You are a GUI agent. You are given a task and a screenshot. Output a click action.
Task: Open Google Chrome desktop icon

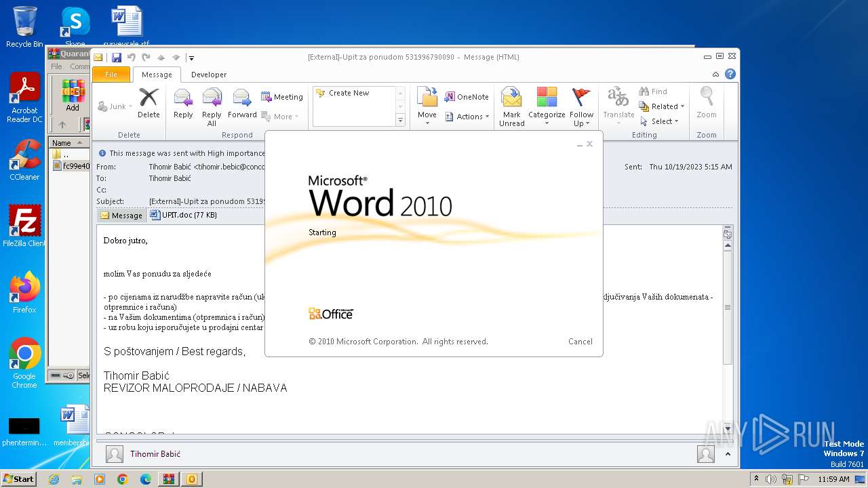(x=24, y=363)
